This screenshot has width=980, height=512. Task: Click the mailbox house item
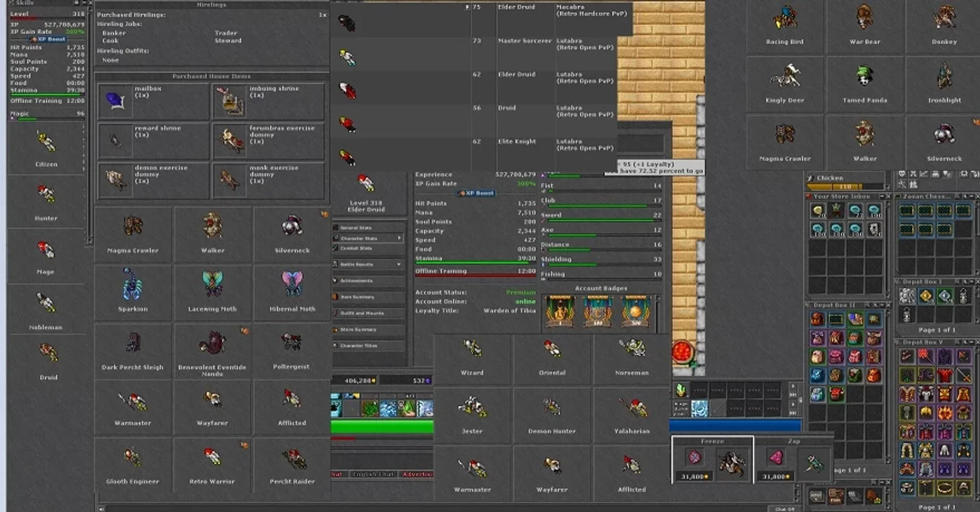point(153,101)
